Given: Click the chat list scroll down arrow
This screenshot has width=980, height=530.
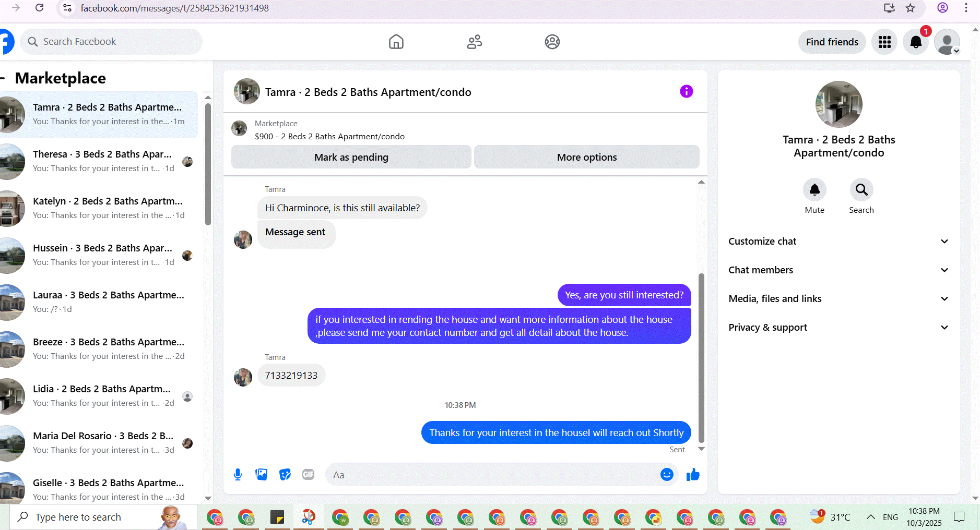Looking at the screenshot, I should (208, 498).
